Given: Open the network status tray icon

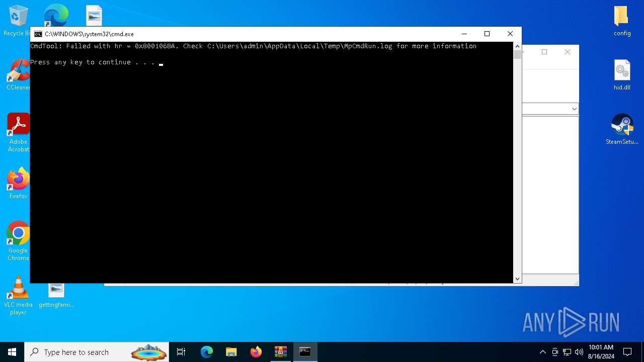Looking at the screenshot, I should click(567, 352).
